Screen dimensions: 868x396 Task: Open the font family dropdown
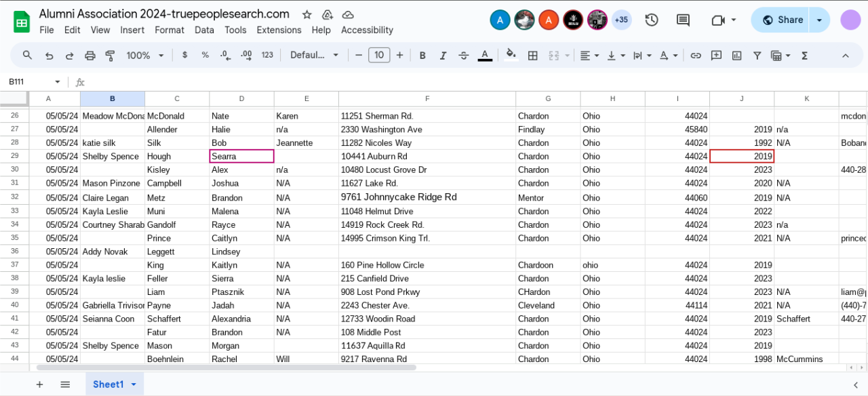(x=315, y=56)
